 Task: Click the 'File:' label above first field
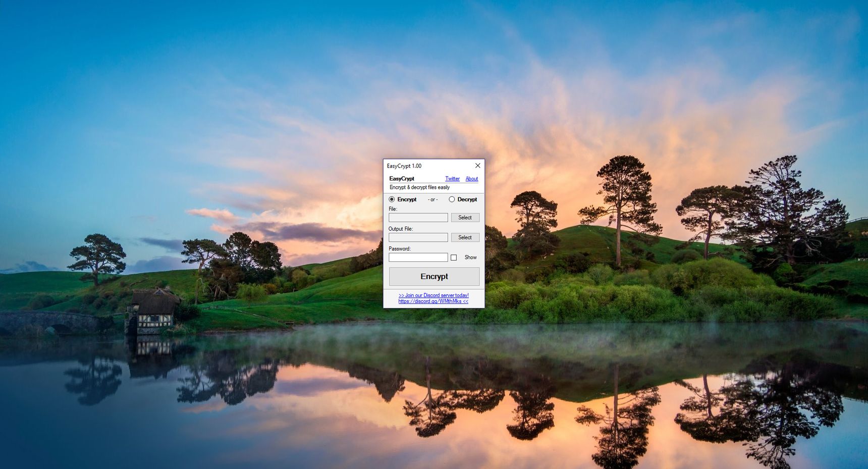point(393,209)
